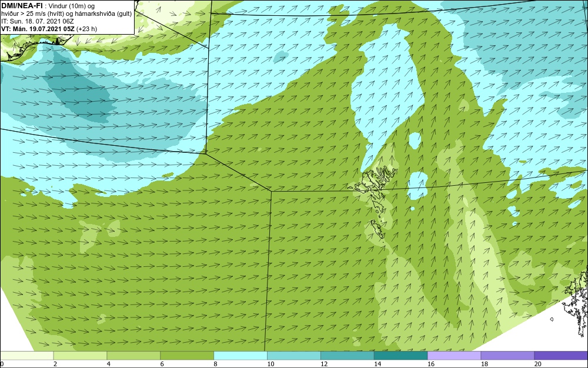Click the 'DMI/NEA-FI' title text
Screen dimensions: 588x368
tap(22, 5)
